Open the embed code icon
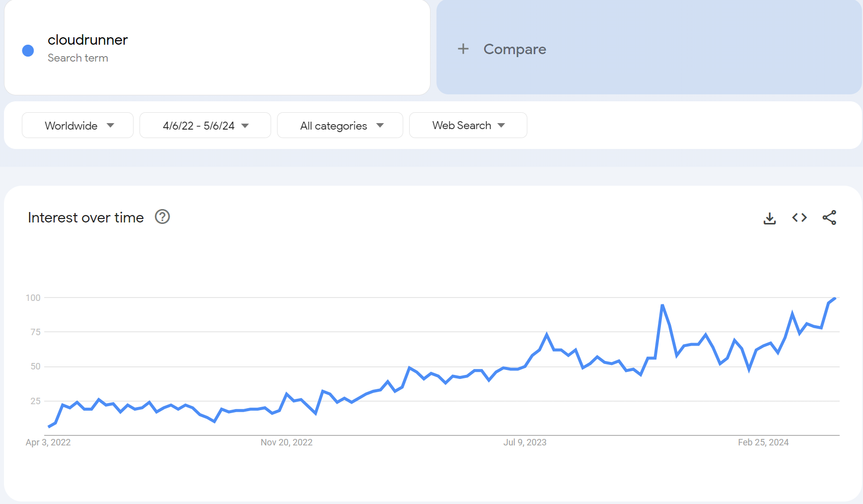 799,217
